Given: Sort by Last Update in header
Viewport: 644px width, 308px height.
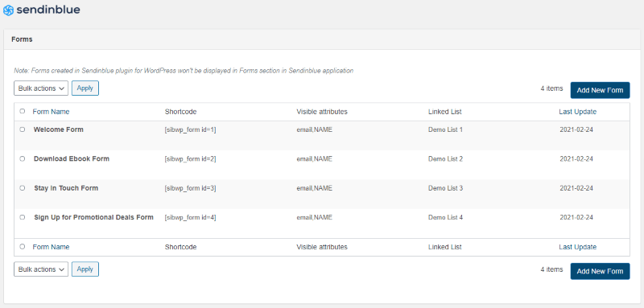Looking at the screenshot, I should click(577, 112).
